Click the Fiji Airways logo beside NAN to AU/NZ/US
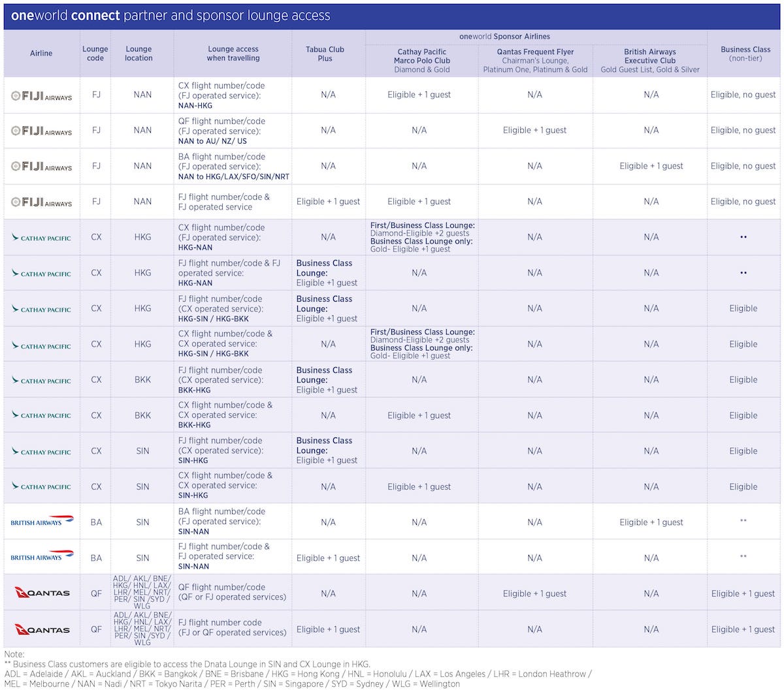 click(41, 131)
